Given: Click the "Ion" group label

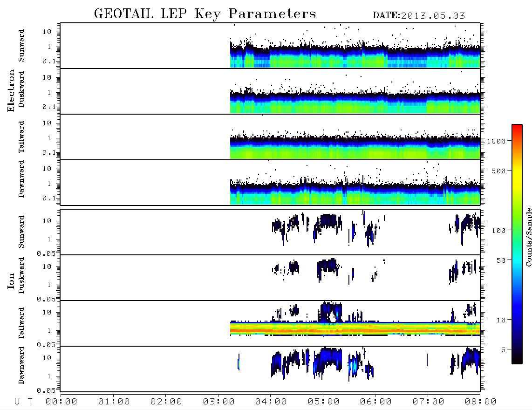Looking at the screenshot, I should click(x=11, y=280).
